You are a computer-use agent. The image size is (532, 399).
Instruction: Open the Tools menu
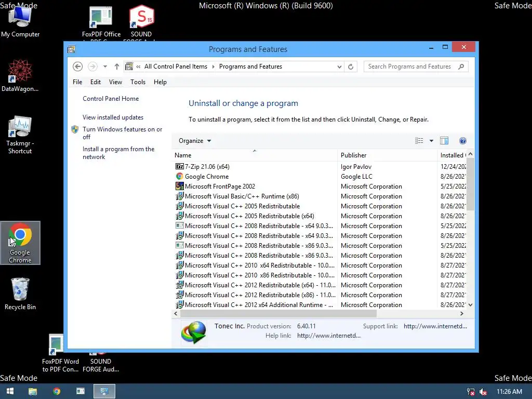pyautogui.click(x=138, y=82)
